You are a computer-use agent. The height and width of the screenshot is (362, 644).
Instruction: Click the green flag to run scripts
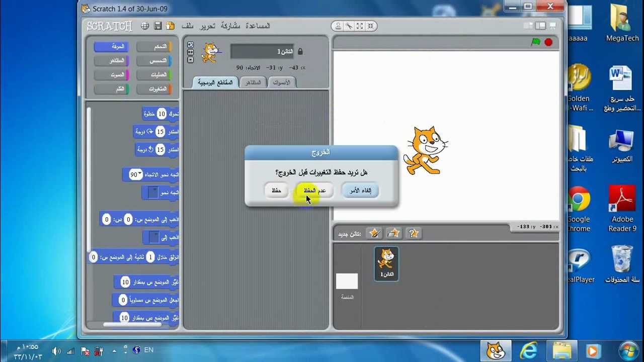pos(535,42)
